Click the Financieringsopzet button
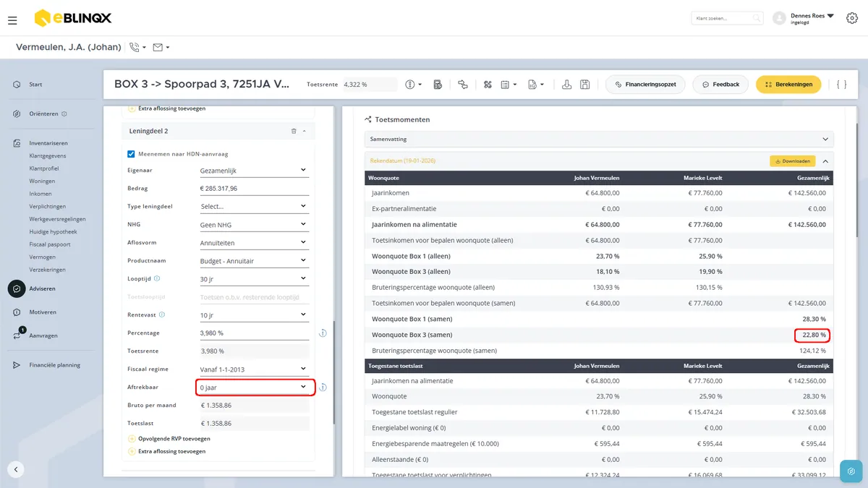 click(645, 85)
